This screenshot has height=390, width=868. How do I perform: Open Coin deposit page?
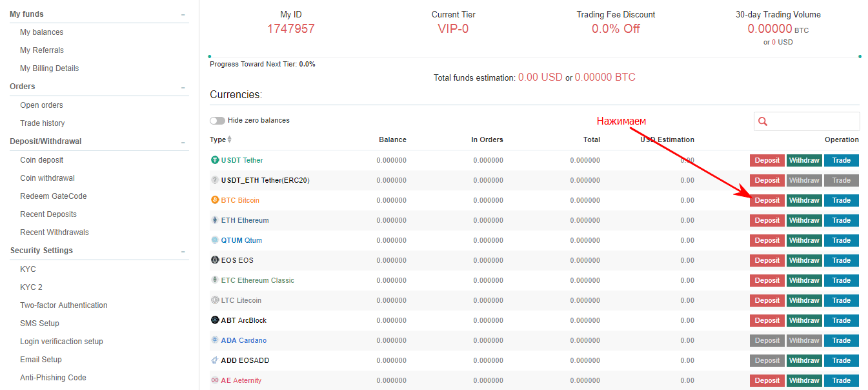coord(42,160)
